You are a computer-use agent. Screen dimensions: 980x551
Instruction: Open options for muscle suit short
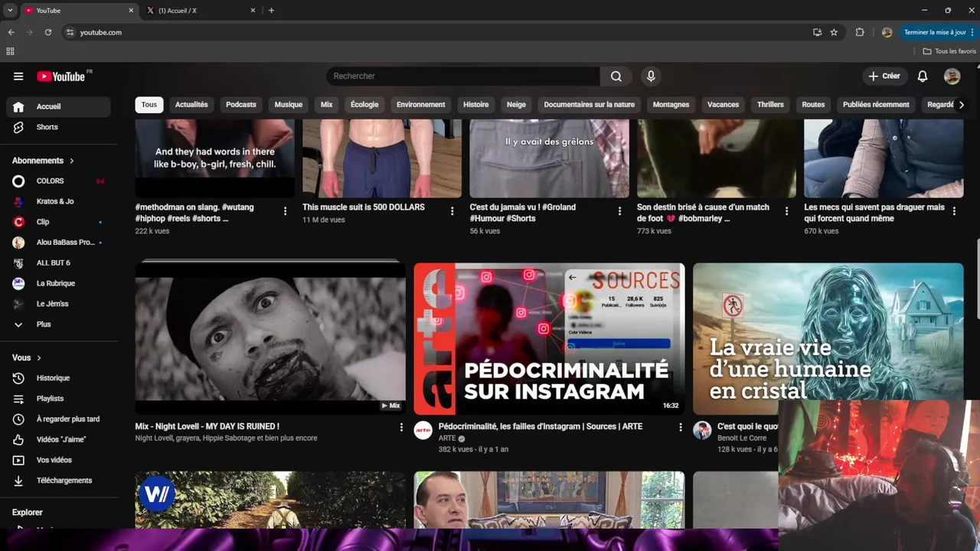click(452, 211)
